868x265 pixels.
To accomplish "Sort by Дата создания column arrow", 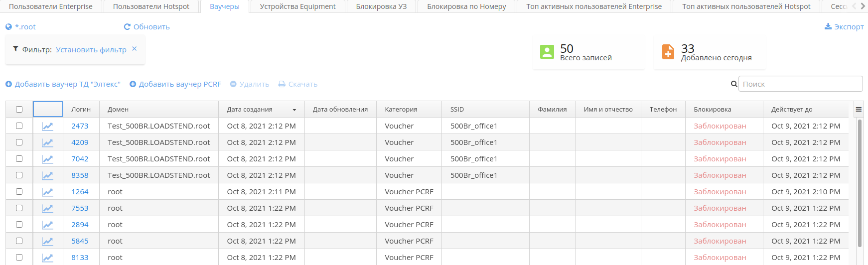I will (x=294, y=110).
